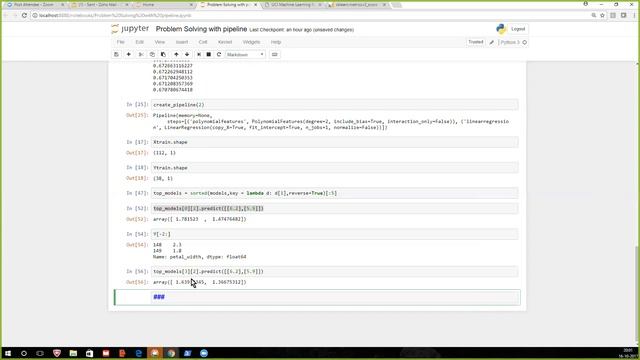This screenshot has height=360, width=640.
Task: Select the top_models = sorted code cell
Action: coord(335,193)
